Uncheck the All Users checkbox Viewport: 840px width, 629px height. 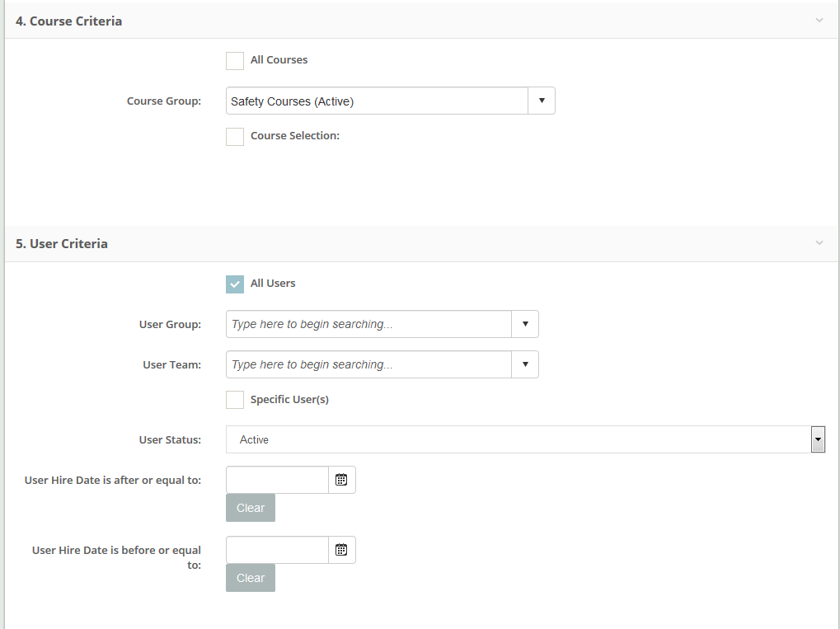point(235,284)
